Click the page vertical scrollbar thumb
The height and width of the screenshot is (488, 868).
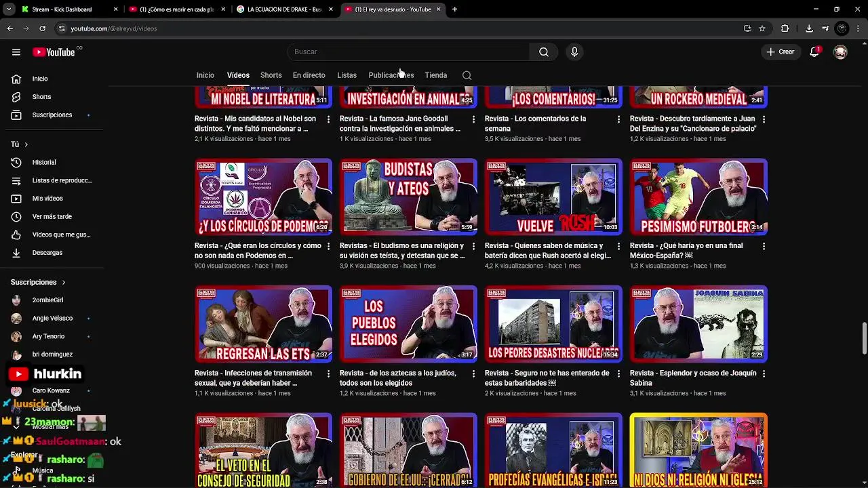[x=864, y=339]
